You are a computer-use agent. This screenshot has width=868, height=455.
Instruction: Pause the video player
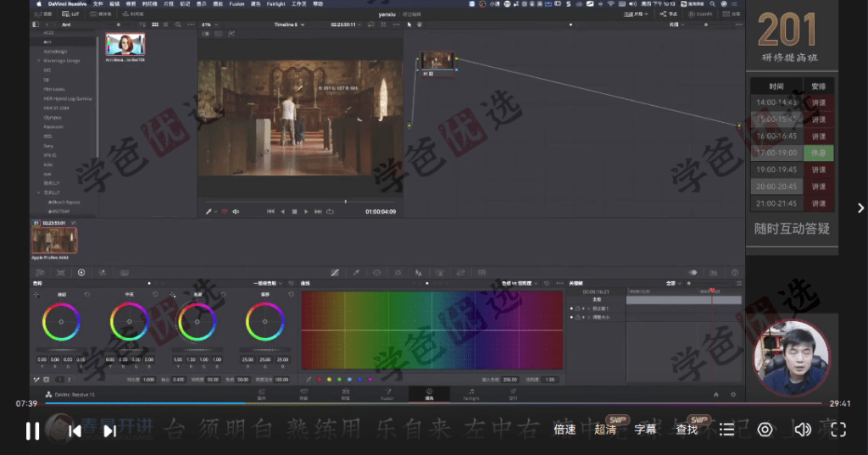pos(33,430)
